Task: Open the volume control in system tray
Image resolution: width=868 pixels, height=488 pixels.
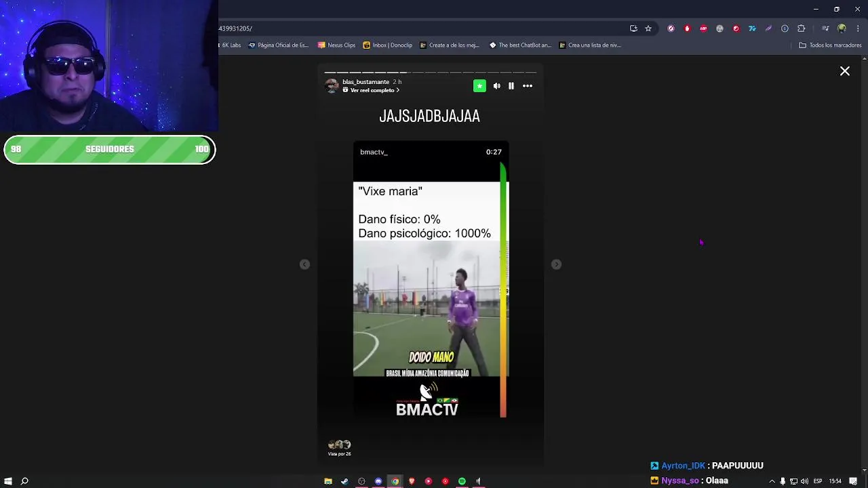Action: (804, 481)
